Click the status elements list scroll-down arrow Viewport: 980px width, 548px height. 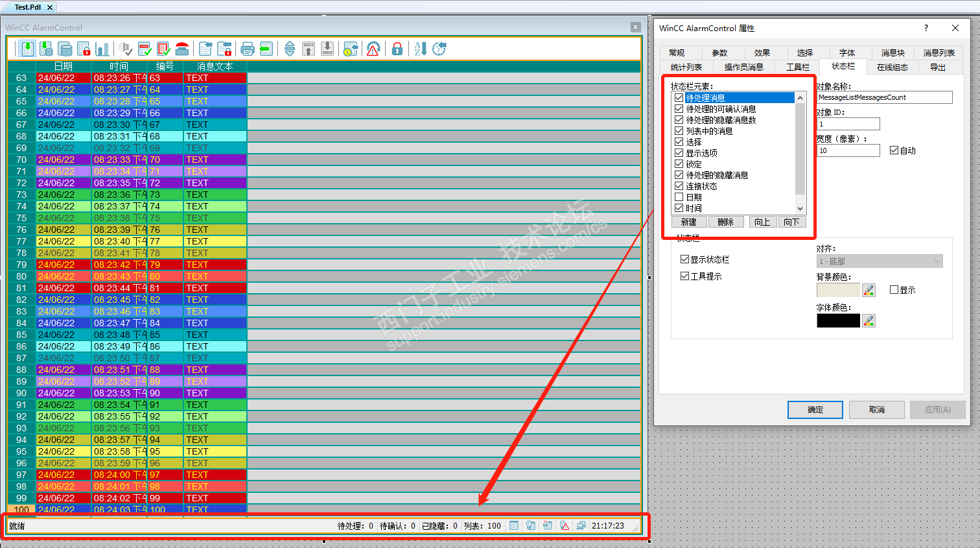[800, 209]
